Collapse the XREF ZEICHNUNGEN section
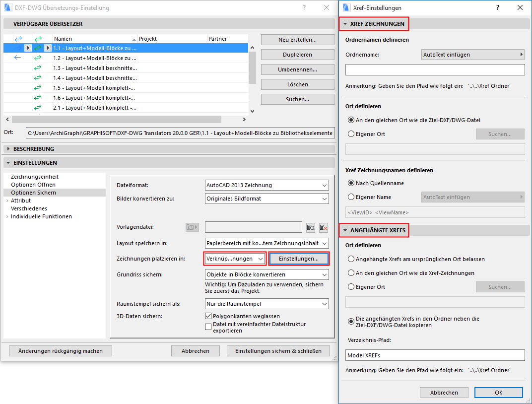Image resolution: width=532 pixels, height=404 pixels. point(345,24)
